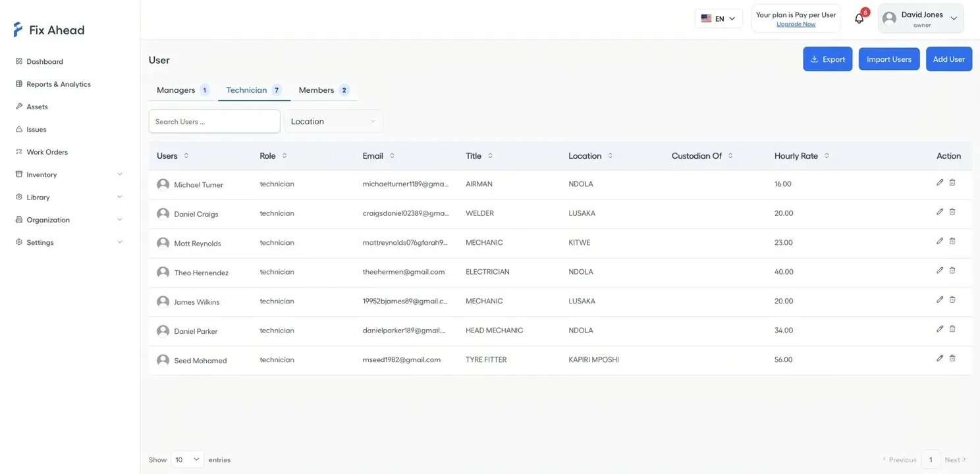The image size is (980, 474).
Task: Change entries shown per page dropdown
Action: pyautogui.click(x=187, y=460)
